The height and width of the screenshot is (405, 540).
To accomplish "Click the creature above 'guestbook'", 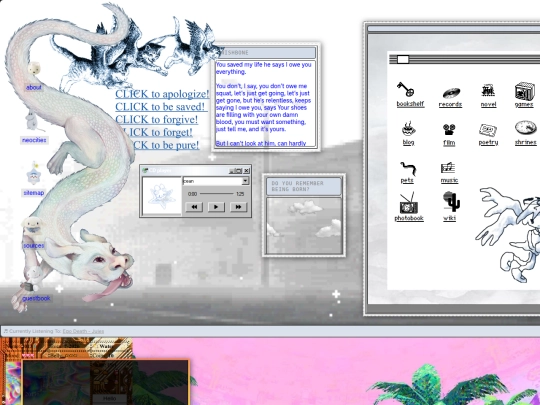I will 33,279.
